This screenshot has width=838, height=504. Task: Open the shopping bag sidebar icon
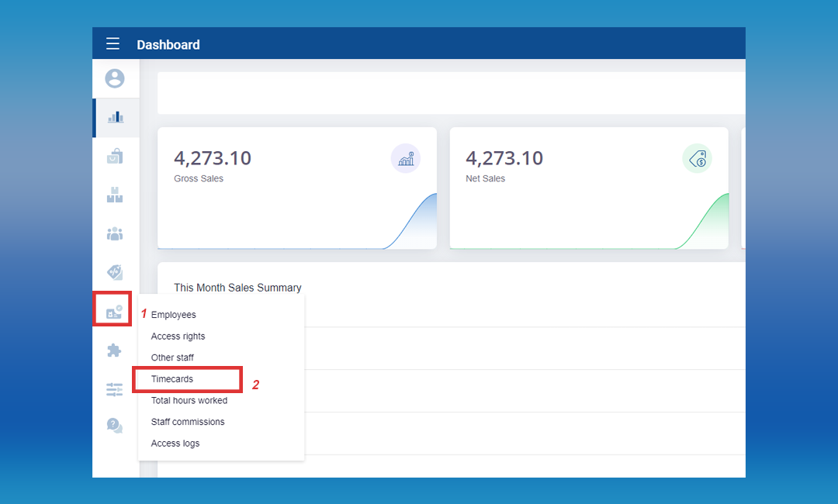115,156
